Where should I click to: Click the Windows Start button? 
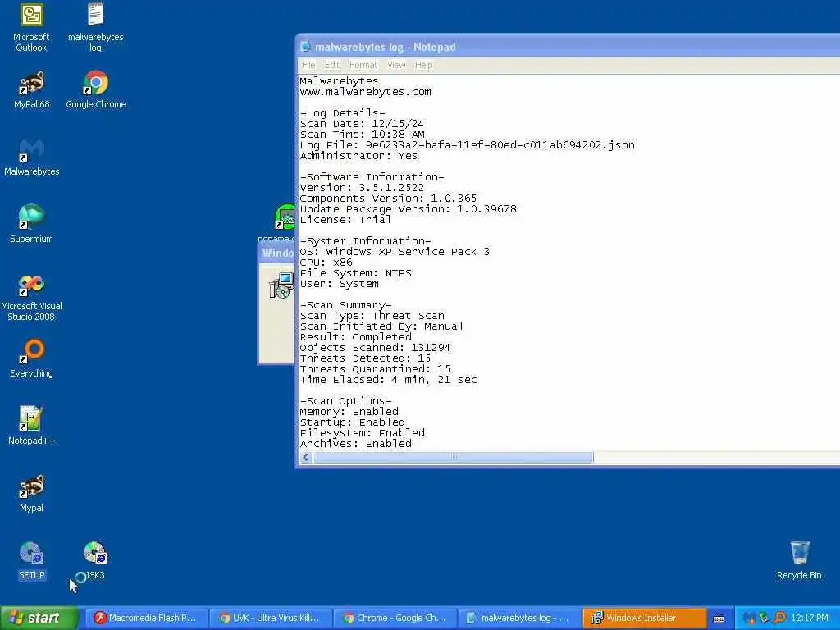pyautogui.click(x=39, y=618)
